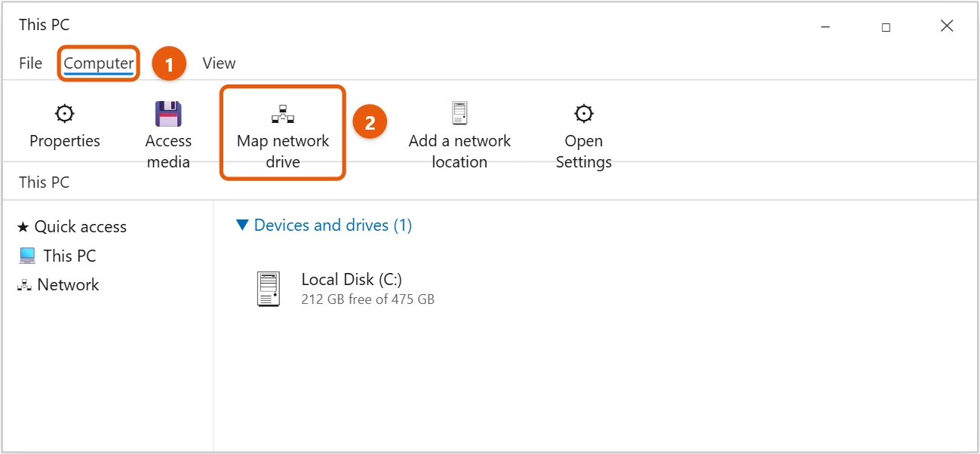Click the Properties label in ribbon
This screenshot has width=980, height=454.
point(65,141)
